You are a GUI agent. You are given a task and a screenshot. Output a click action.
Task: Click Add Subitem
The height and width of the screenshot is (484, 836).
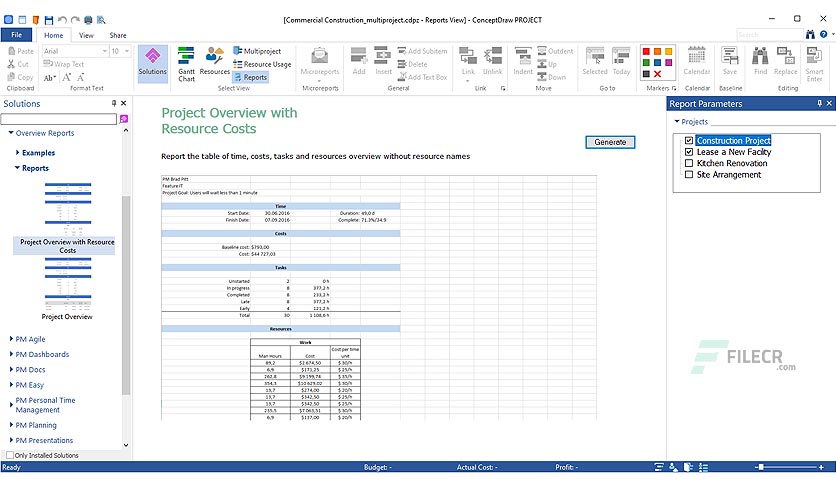422,51
